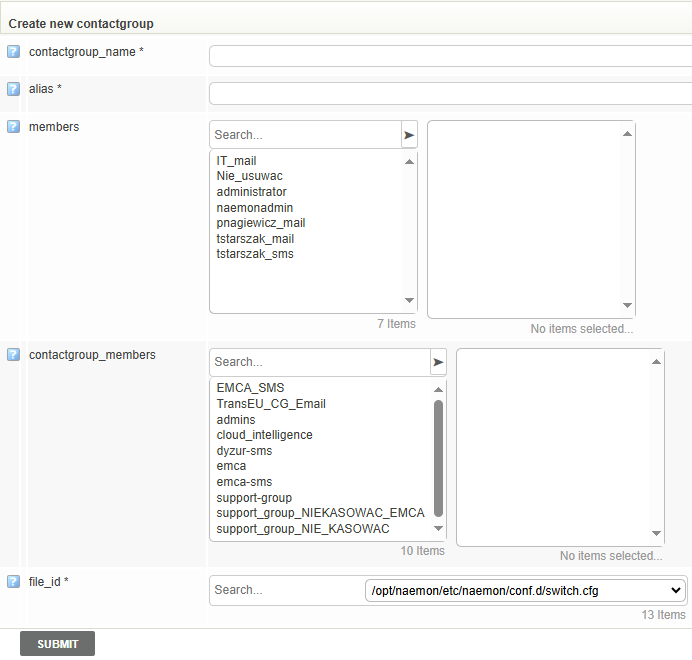Click the contactgroup_name text field
Screen dimensions: 692x660
[x=450, y=56]
